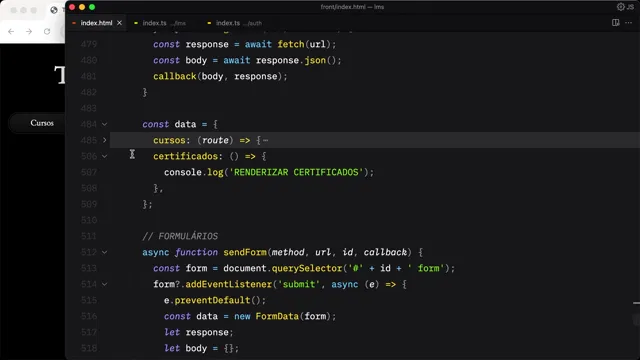Click the red close button of editor window
The width and height of the screenshot is (640, 360).
click(x=72, y=7)
